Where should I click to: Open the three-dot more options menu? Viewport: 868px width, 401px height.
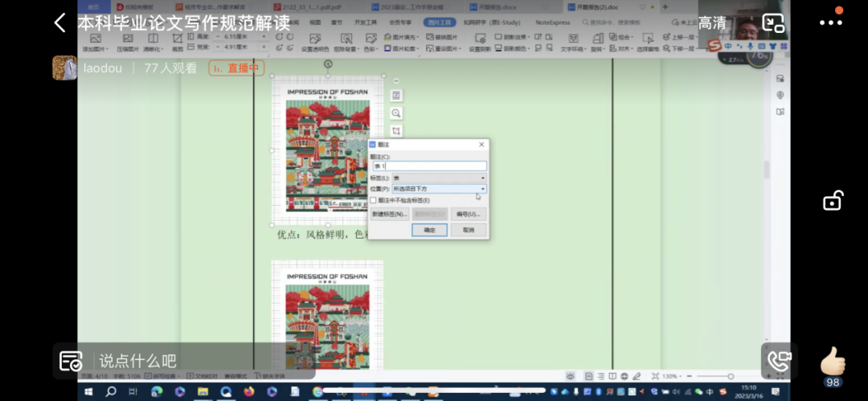click(831, 23)
